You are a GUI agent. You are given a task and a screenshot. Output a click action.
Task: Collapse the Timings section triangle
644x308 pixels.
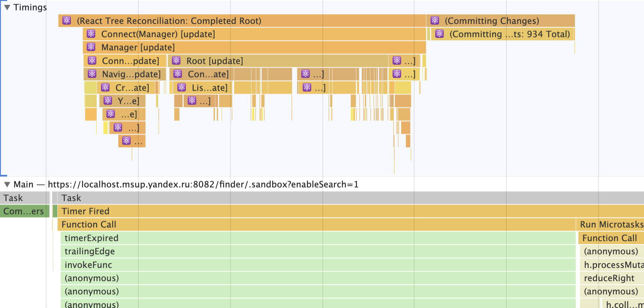tap(7, 8)
